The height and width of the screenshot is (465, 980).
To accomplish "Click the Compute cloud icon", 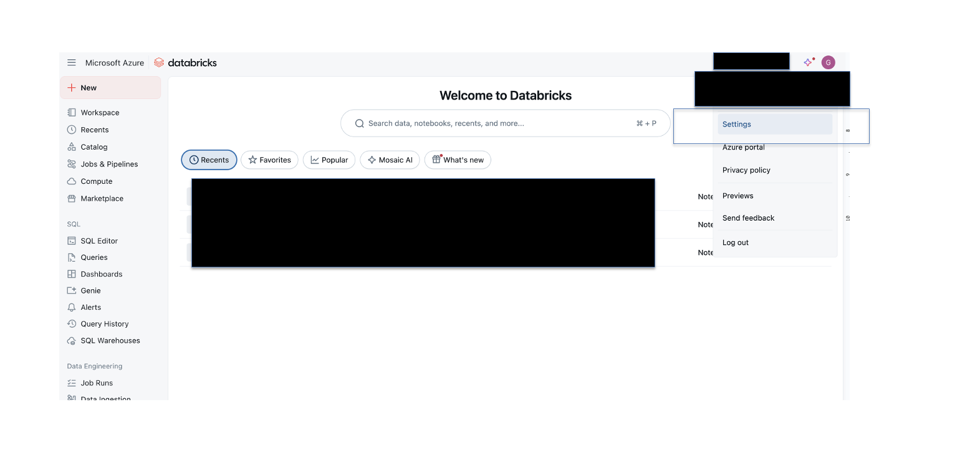I will (x=72, y=181).
